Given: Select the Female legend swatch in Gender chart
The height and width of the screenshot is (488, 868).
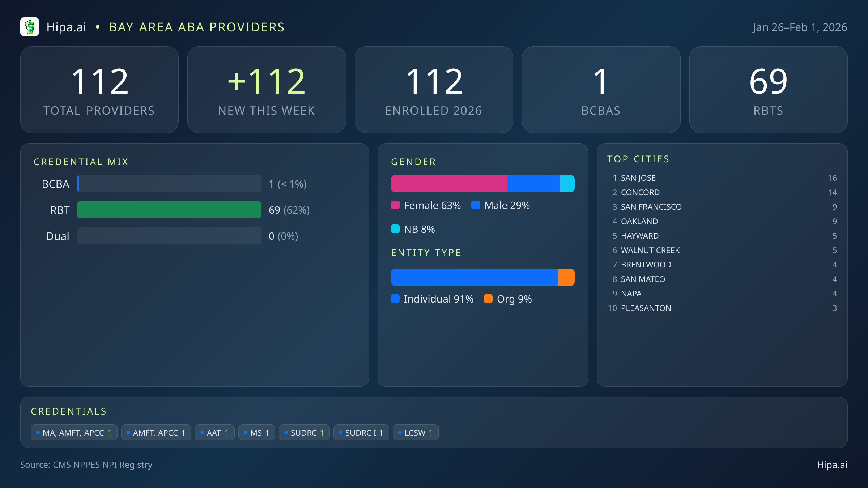Looking at the screenshot, I should [396, 205].
